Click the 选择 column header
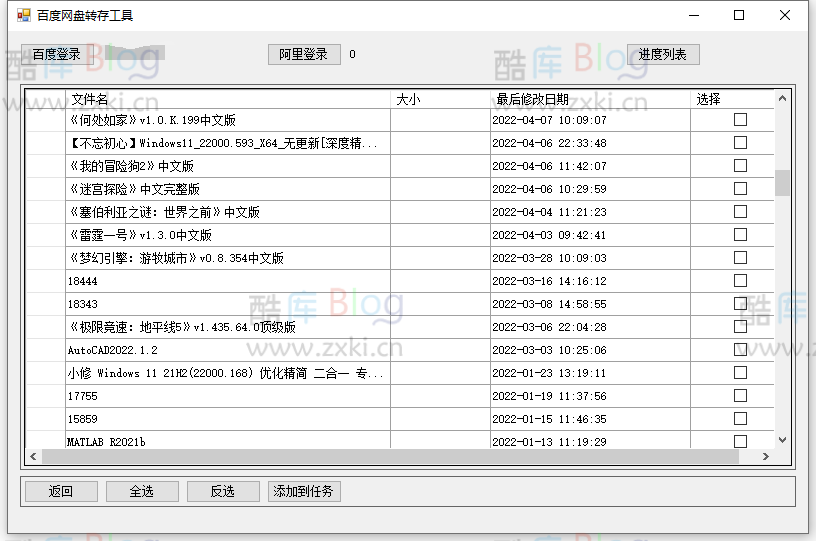Viewport: 816px width, 541px height. pos(732,99)
